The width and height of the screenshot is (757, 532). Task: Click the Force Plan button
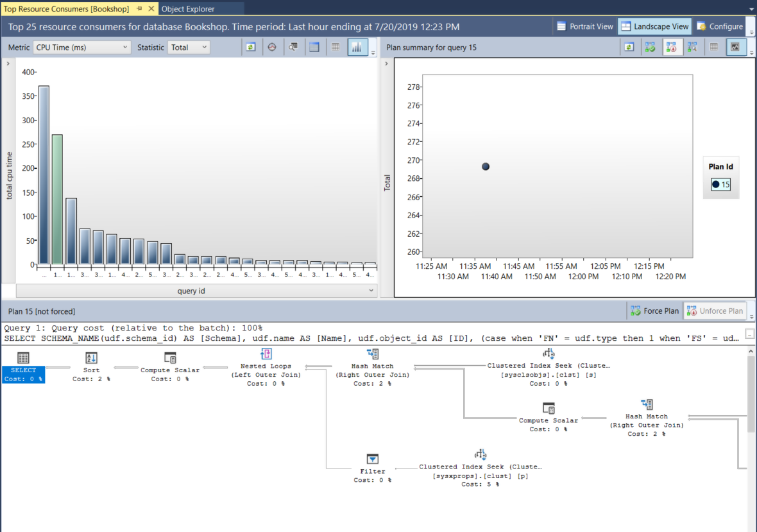click(x=654, y=311)
